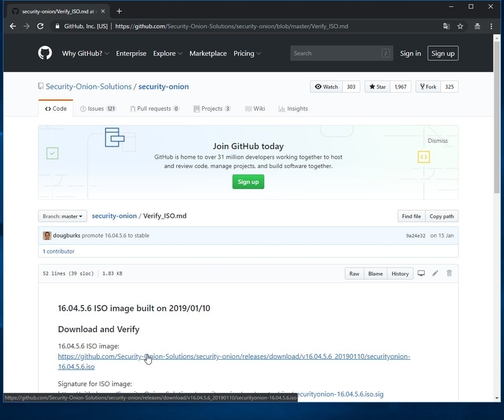Click the Copy path button
The image size is (504, 420).
pyautogui.click(x=442, y=216)
